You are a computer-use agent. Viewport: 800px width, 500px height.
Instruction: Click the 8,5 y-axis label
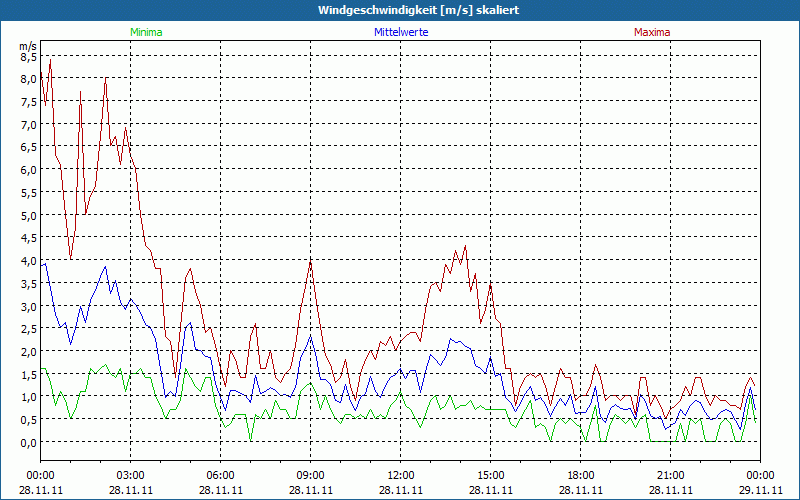pyautogui.click(x=29, y=56)
